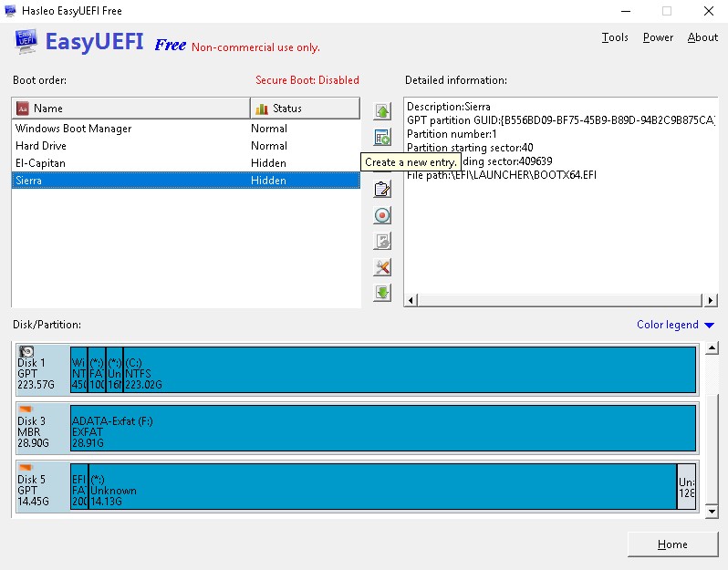The image size is (728, 570).
Task: Click the red circle one-time boot icon
Action: (382, 215)
